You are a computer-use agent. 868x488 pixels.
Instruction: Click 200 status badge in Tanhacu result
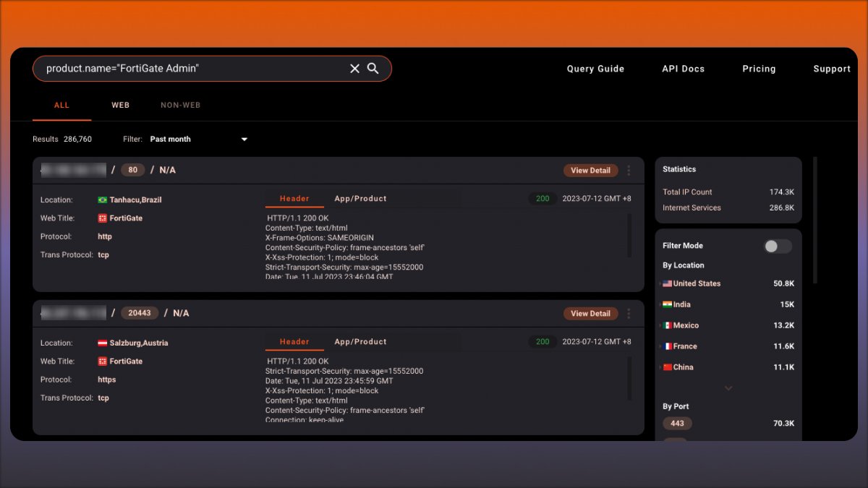pos(542,199)
